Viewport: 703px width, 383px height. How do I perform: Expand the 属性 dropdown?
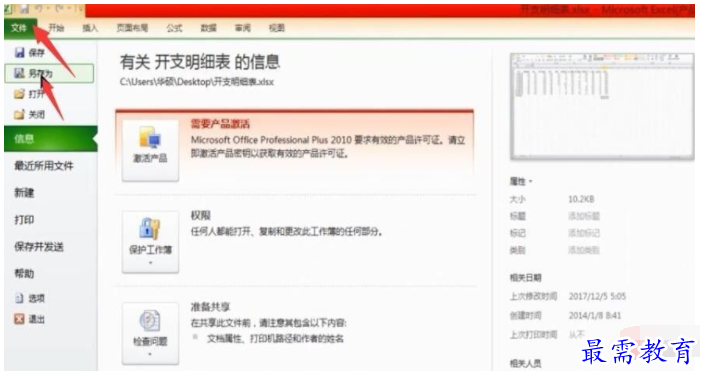pyautogui.click(x=521, y=181)
